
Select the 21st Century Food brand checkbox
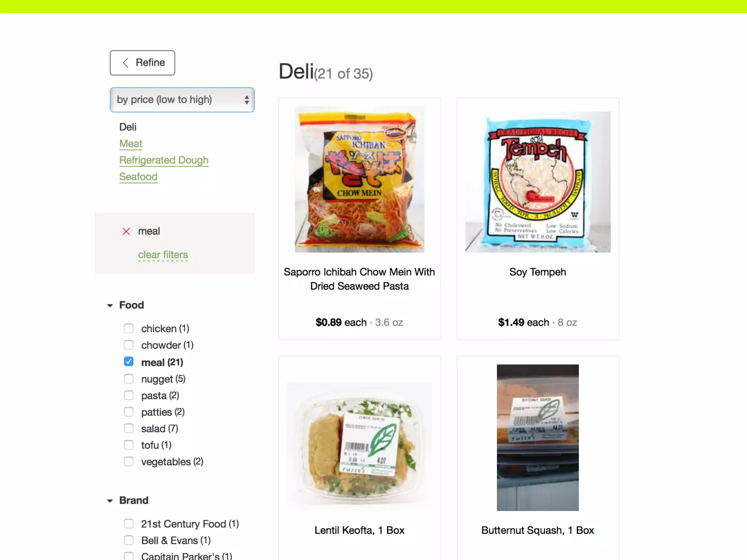(x=129, y=524)
